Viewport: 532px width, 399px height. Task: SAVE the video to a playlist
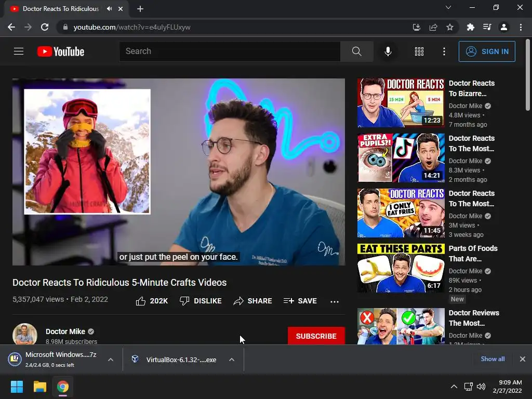coord(300,301)
